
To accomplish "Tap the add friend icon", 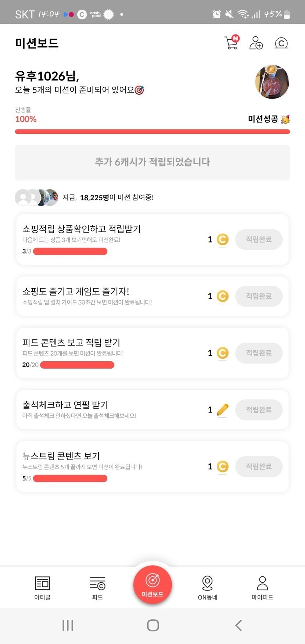I will tap(256, 43).
